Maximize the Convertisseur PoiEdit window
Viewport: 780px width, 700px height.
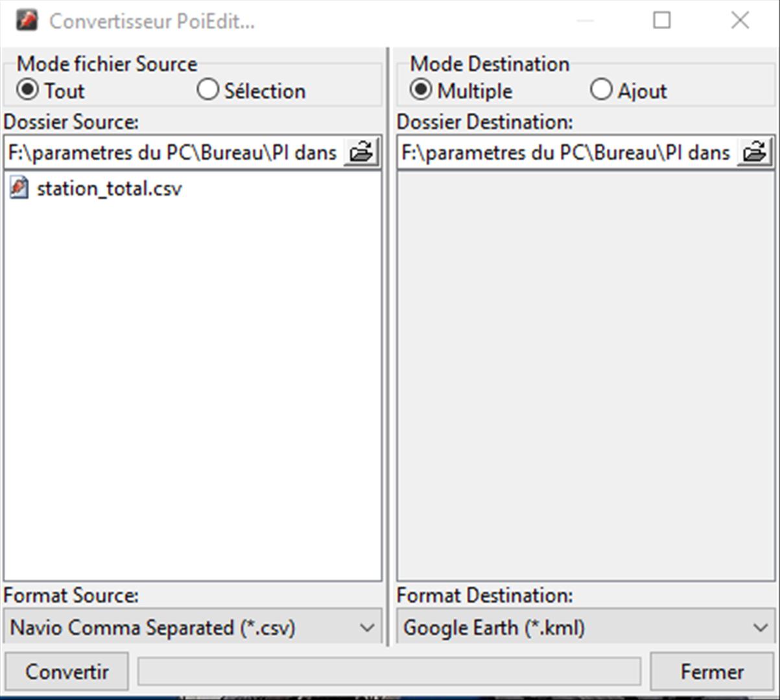tap(661, 20)
